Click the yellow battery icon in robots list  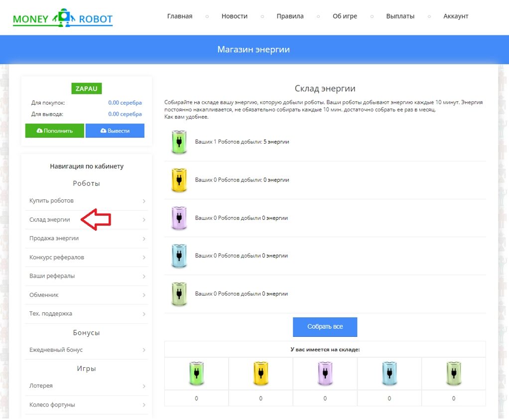tap(179, 180)
